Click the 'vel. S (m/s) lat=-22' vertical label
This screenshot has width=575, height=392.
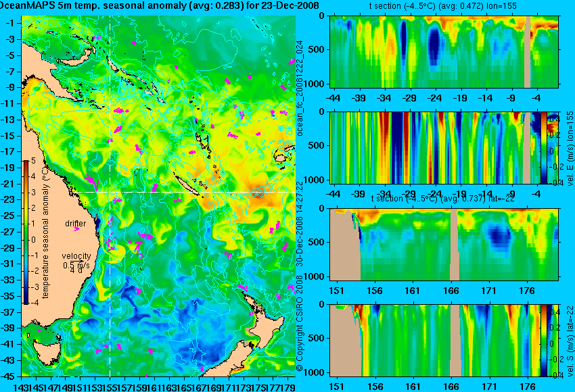point(570,341)
